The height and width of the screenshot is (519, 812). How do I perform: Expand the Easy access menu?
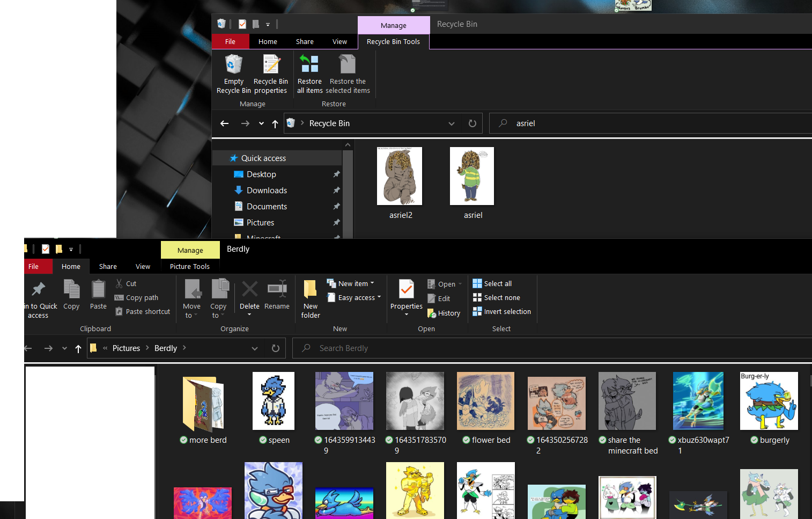[x=354, y=297]
